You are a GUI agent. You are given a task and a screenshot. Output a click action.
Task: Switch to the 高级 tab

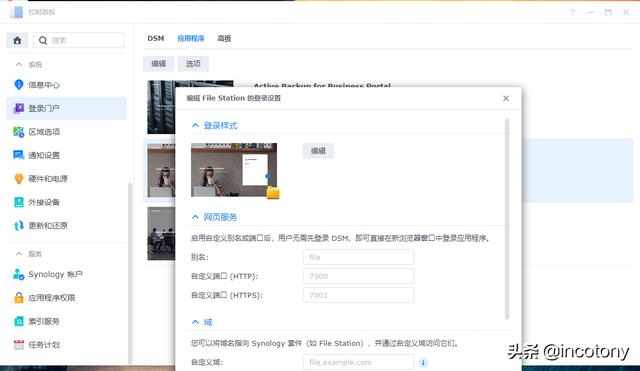224,38
